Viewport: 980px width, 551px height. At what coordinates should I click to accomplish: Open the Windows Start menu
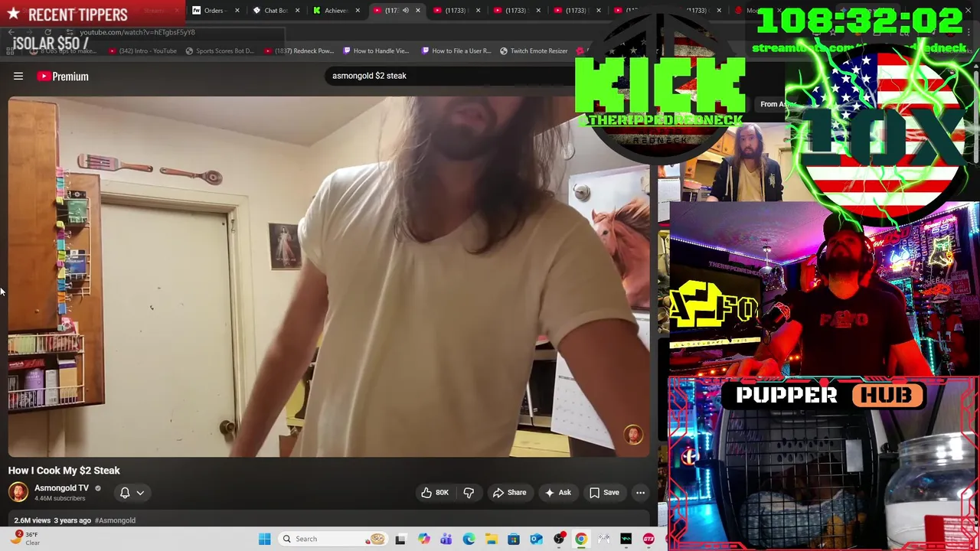pyautogui.click(x=264, y=539)
